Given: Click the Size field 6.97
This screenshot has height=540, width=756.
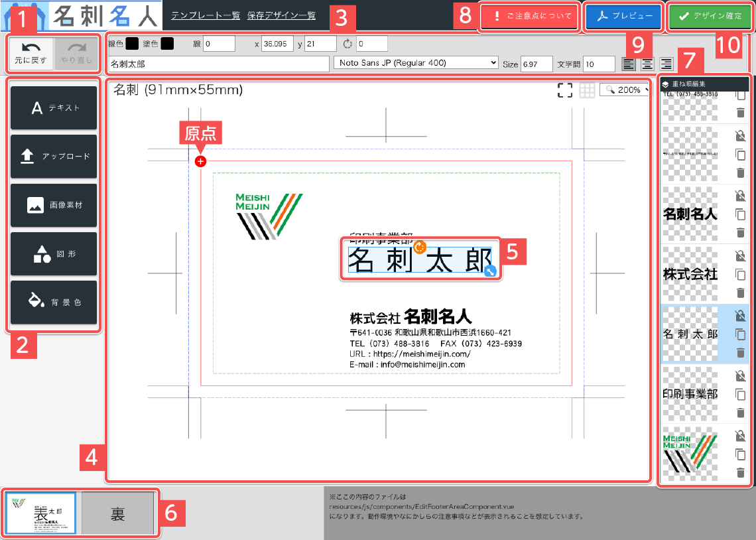Looking at the screenshot, I should pyautogui.click(x=536, y=64).
